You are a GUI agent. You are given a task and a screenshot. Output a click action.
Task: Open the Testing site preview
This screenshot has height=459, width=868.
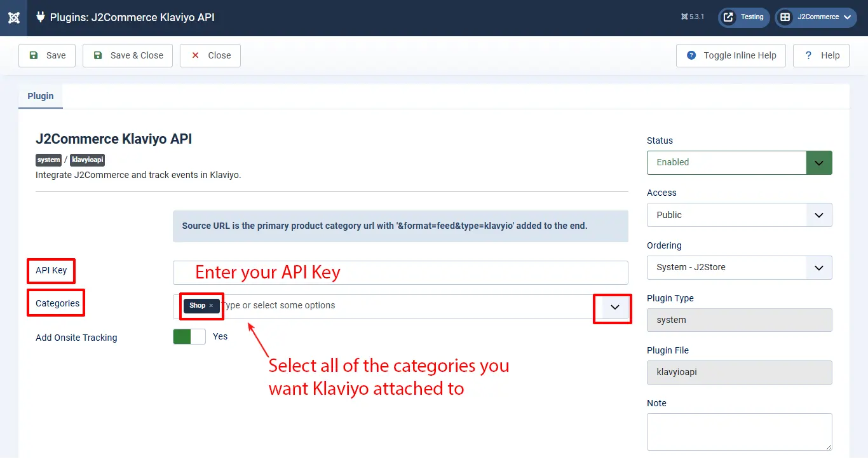[744, 17]
